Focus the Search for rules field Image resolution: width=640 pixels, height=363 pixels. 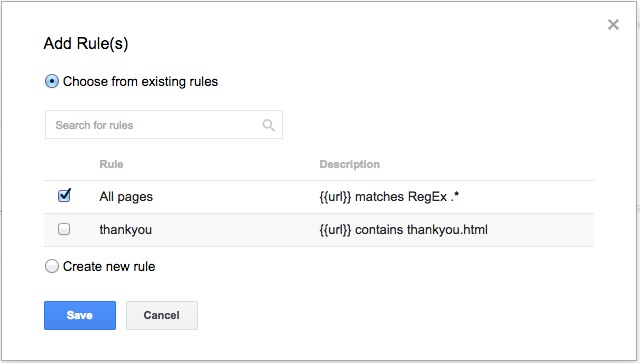pyautogui.click(x=164, y=125)
